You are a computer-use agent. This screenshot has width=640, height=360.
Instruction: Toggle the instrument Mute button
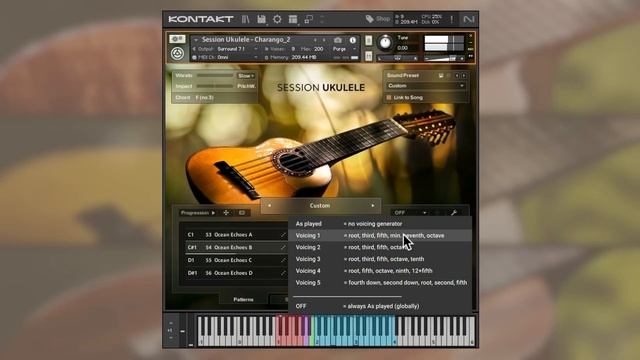click(369, 56)
